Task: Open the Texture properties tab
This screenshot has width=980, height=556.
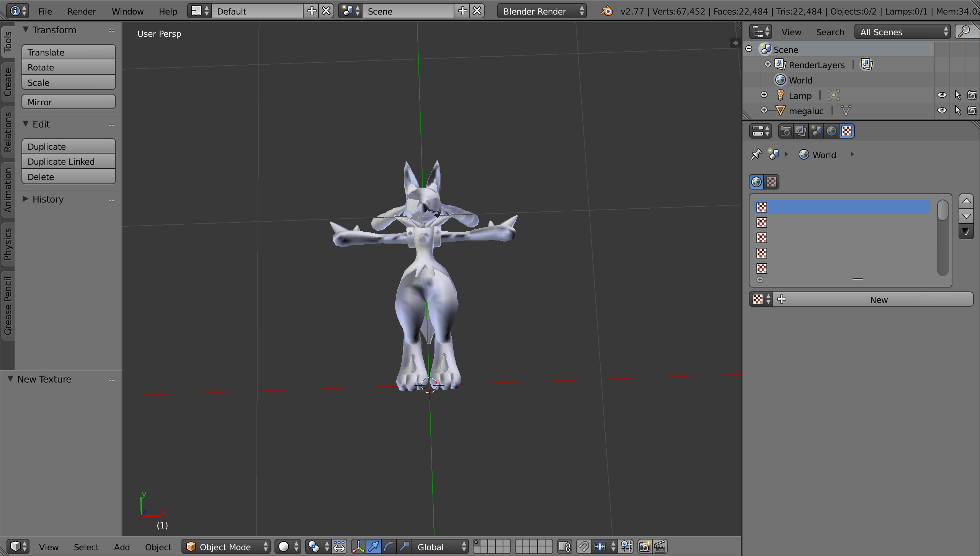Action: tap(847, 131)
